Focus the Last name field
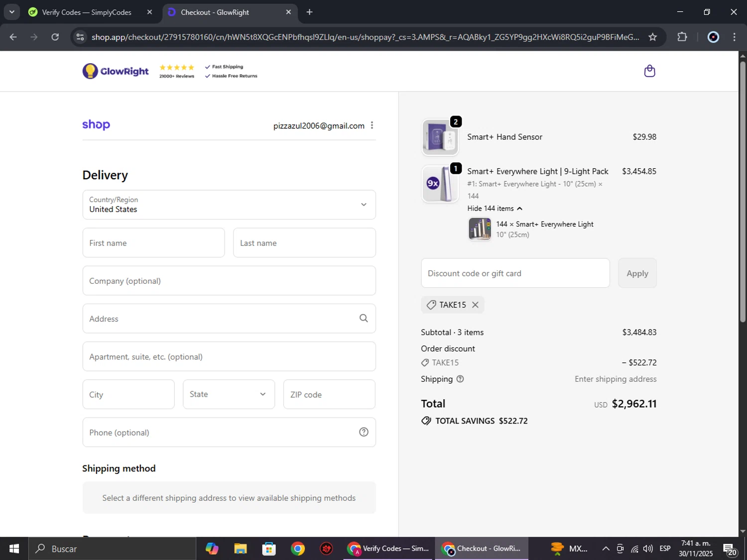747x560 pixels. pyautogui.click(x=304, y=243)
